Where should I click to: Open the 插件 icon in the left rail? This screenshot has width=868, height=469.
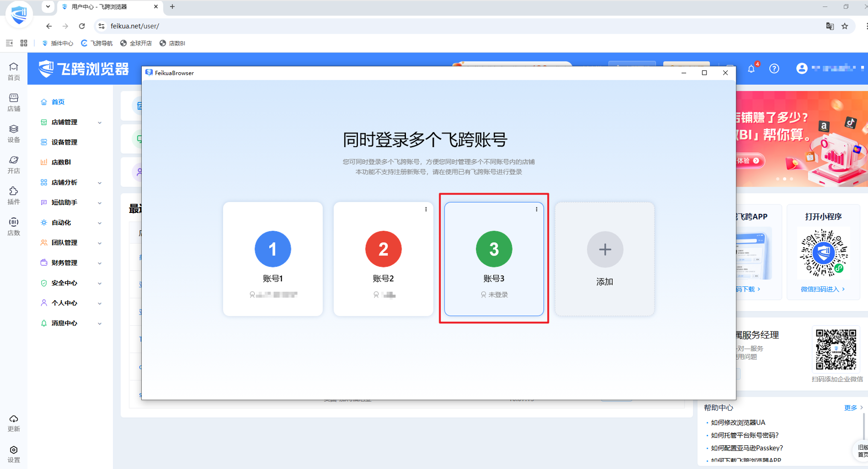tap(14, 196)
